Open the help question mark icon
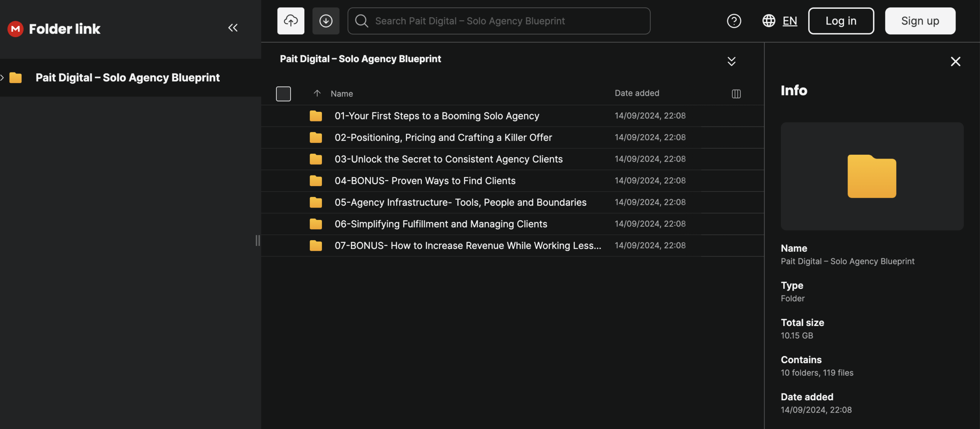 [x=734, y=21]
